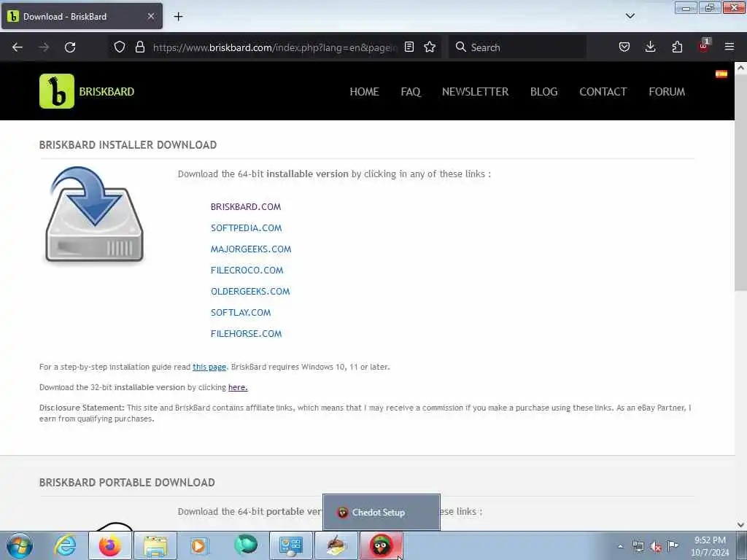Open Action Center flag icon
The height and width of the screenshot is (560, 747).
coord(673,545)
